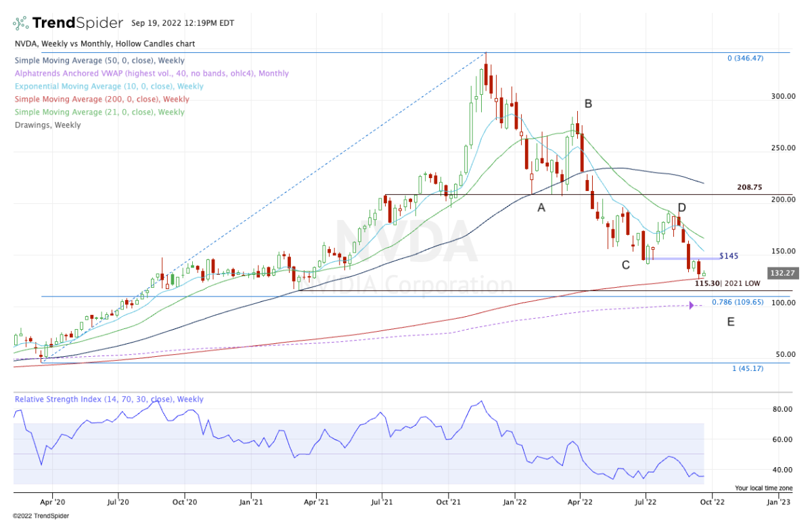Viewport: 812px width, 522px height.
Task: Select the projected wave label E
Action: click(731, 322)
